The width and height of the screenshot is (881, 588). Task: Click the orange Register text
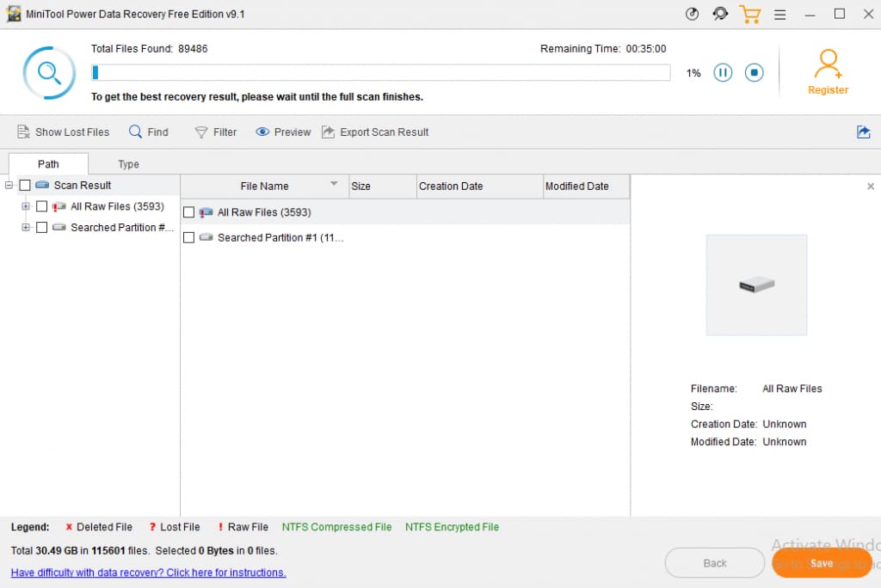coord(829,90)
